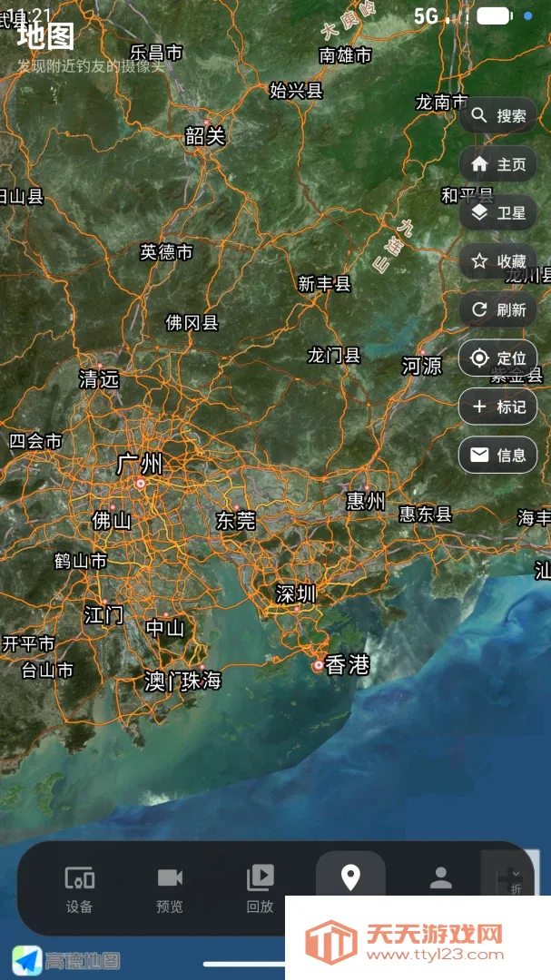Screen dimensions: 551x980
Task: Click the 英德市 label
Action: (166, 252)
